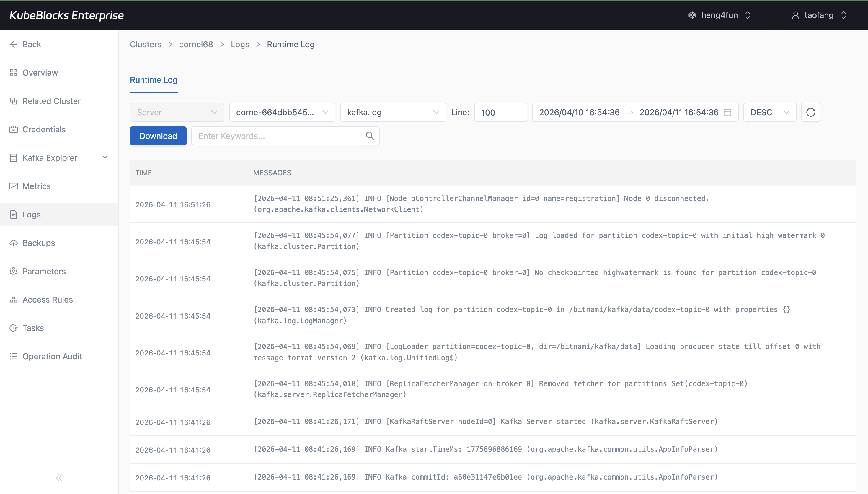Open the Overview grid icon

(x=14, y=73)
